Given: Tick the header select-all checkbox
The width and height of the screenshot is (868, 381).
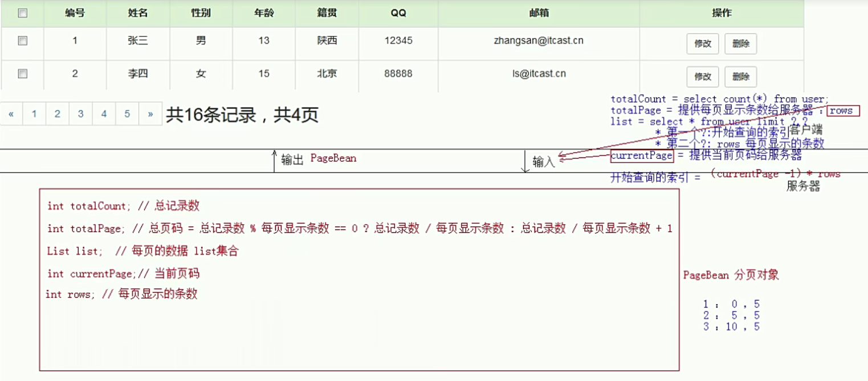Looking at the screenshot, I should 23,13.
